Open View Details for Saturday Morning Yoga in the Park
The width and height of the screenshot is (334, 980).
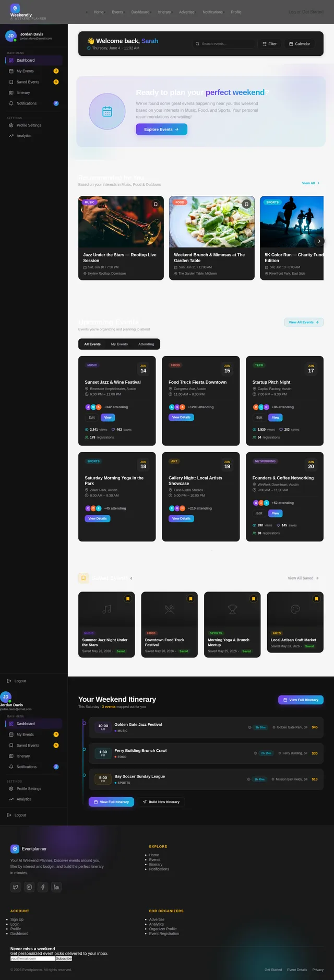(98, 518)
